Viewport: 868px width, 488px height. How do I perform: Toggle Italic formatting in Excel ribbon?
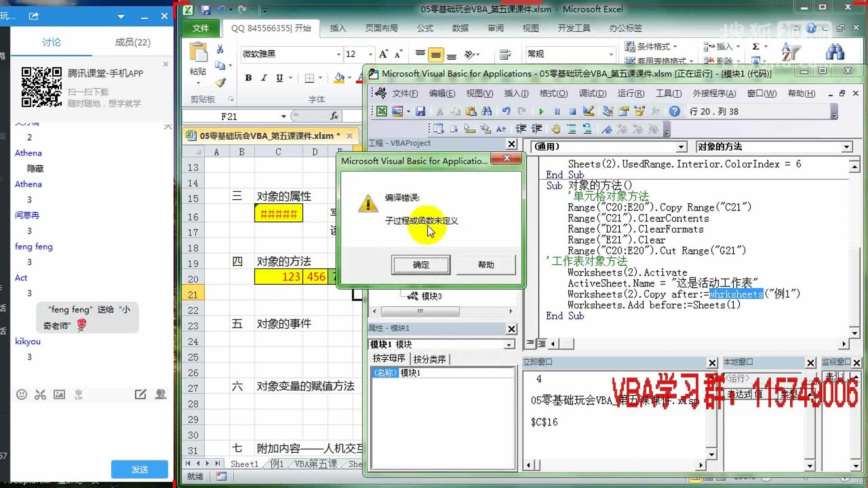[x=264, y=78]
